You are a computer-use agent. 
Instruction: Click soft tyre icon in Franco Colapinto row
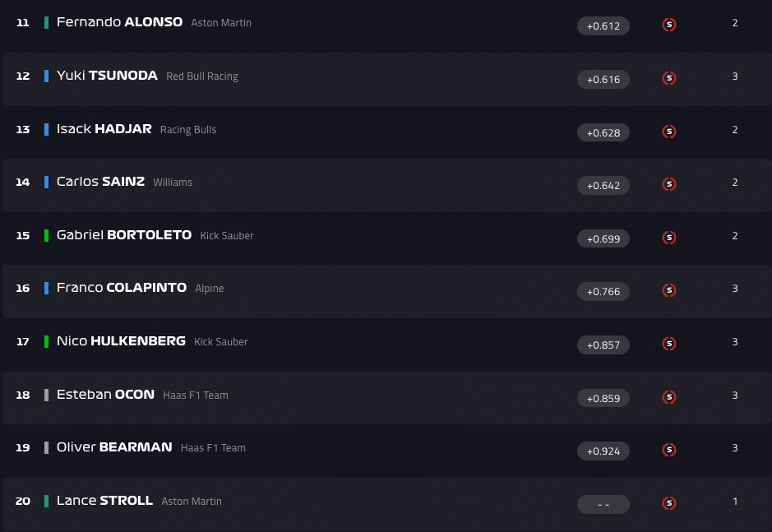coord(669,290)
